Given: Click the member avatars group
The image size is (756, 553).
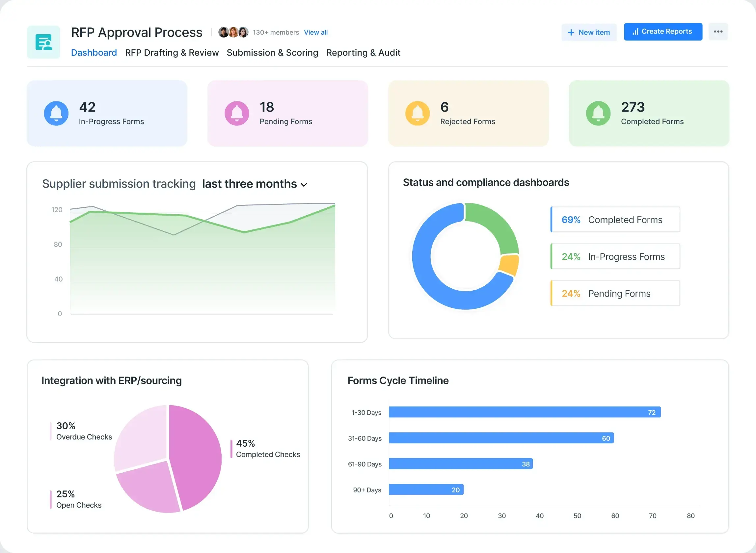Looking at the screenshot, I should pyautogui.click(x=233, y=33).
